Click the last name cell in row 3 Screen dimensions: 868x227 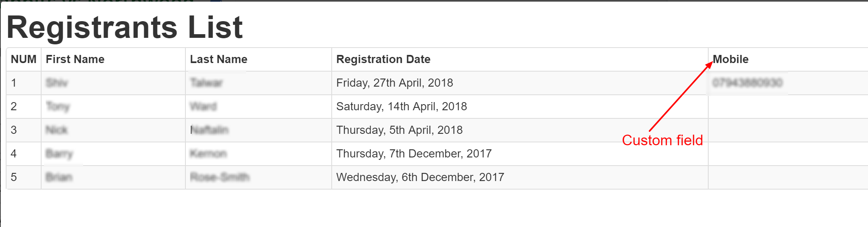pyautogui.click(x=209, y=130)
